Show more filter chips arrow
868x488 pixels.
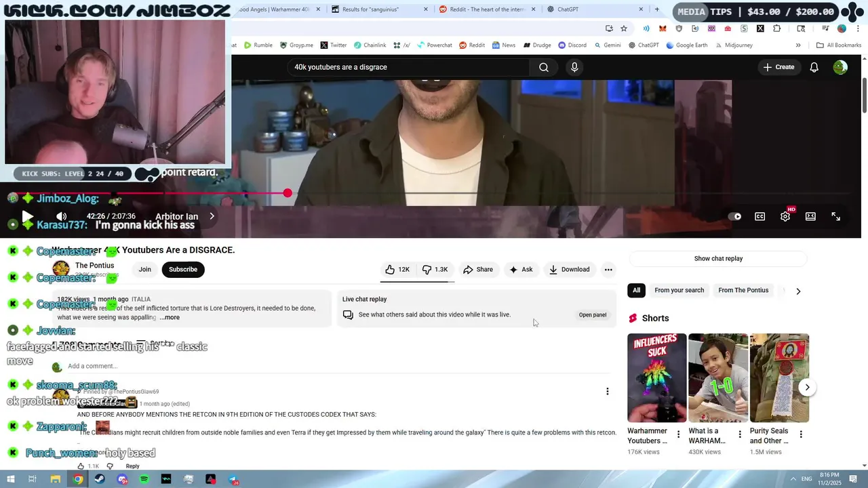[798, 291]
